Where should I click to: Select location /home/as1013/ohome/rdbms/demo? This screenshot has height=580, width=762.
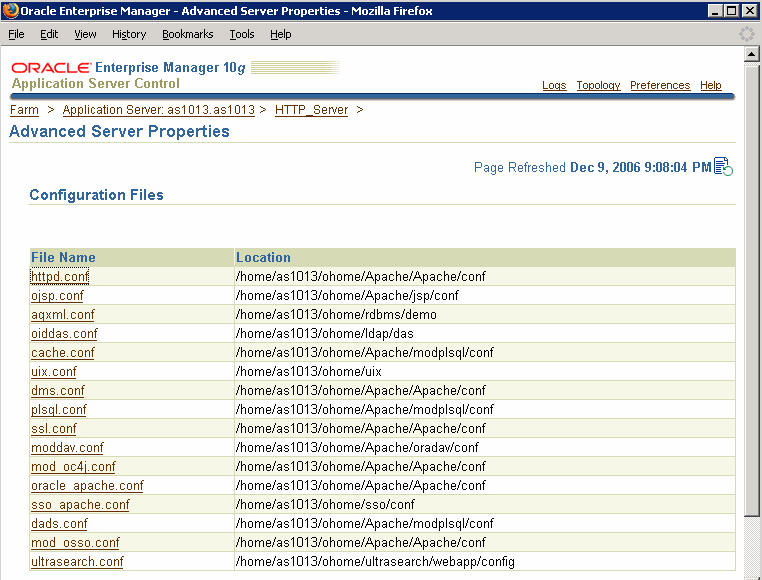336,315
